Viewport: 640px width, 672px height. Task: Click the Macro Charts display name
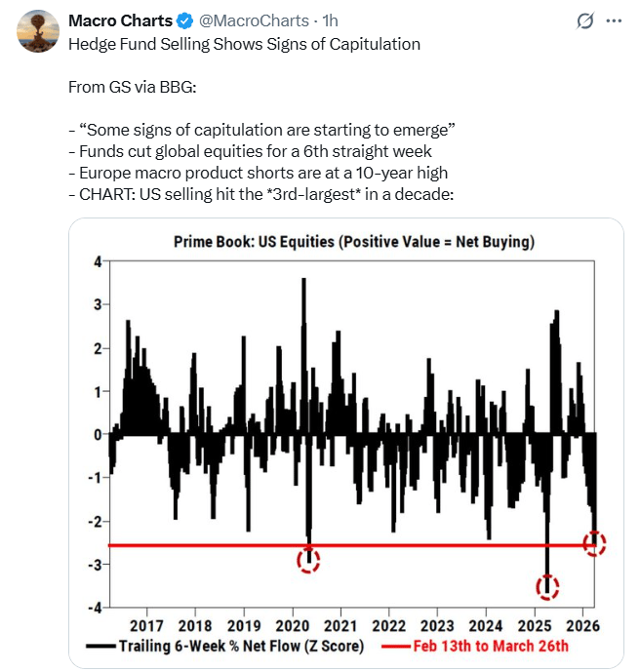120,20
